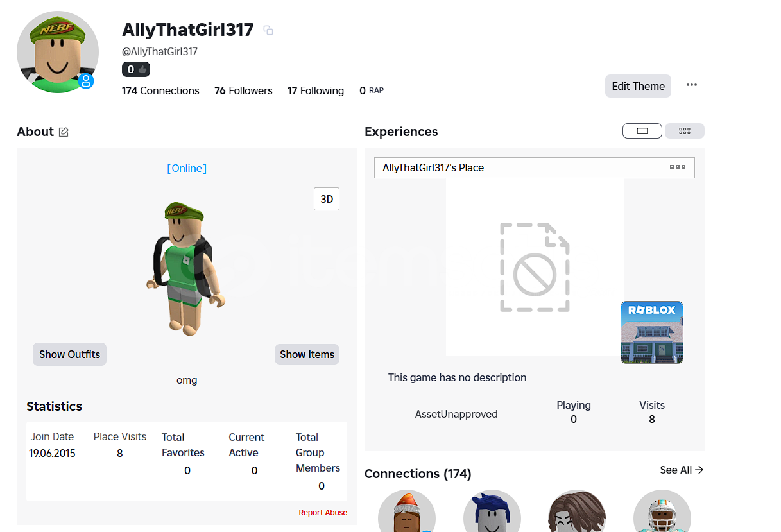This screenshot has height=532, width=781.
Task: Click the large profile avatar headshot
Action: [58, 52]
